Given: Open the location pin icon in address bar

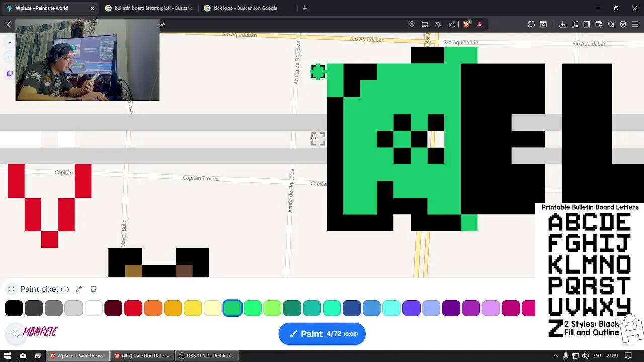Looking at the screenshot, I should [x=412, y=24].
